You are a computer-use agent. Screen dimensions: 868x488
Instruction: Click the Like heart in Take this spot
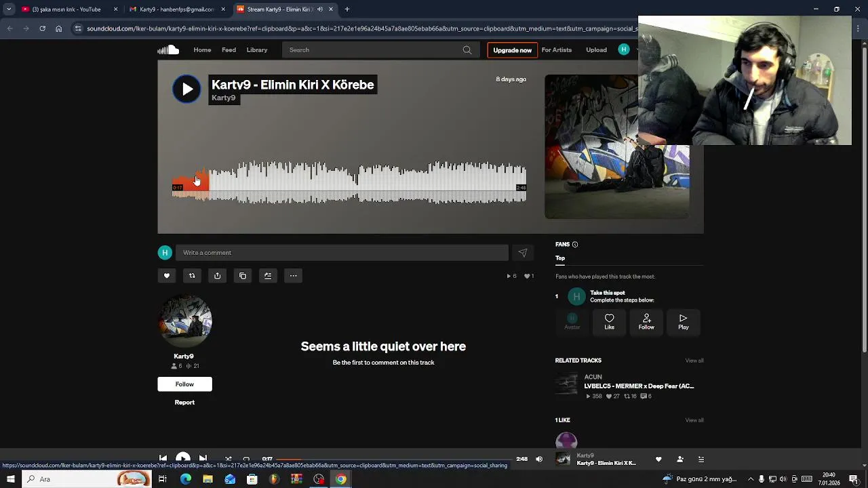(x=609, y=322)
